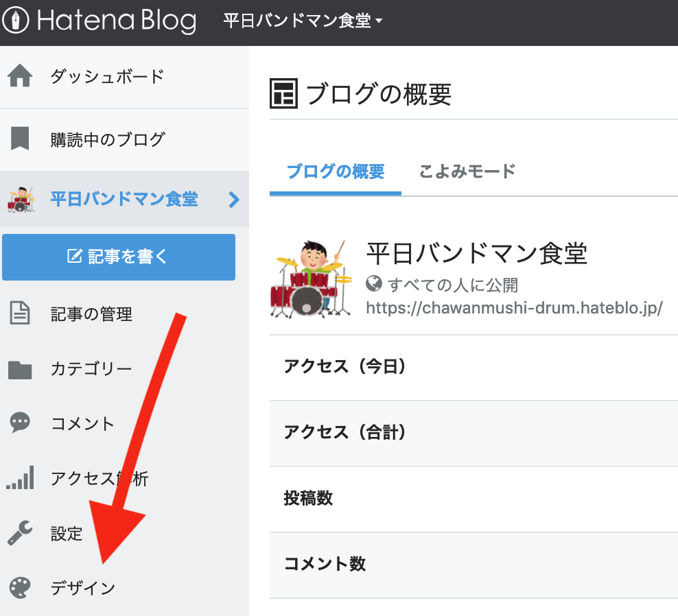Image resolution: width=678 pixels, height=616 pixels.
Task: Open the Hatena Blog wordmark link
Action: 117,21
